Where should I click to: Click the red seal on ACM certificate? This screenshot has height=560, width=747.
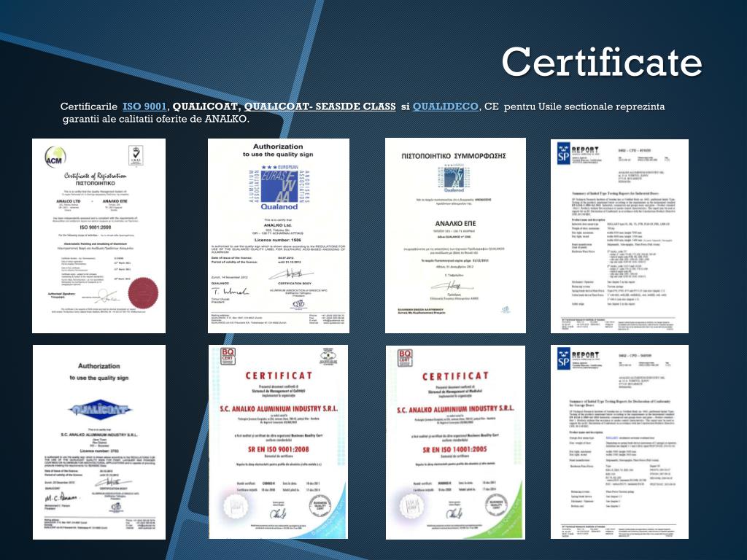pyautogui.click(x=143, y=293)
